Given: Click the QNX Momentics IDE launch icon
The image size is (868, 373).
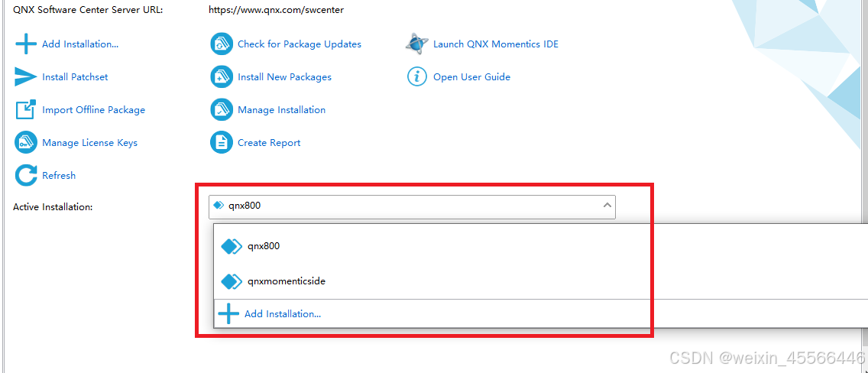Looking at the screenshot, I should [x=417, y=44].
